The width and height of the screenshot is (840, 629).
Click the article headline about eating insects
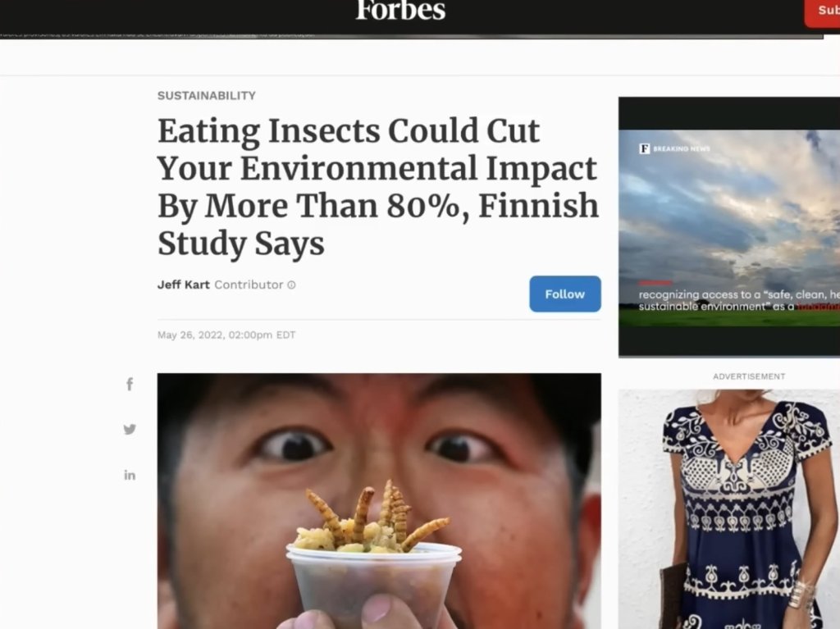(377, 187)
